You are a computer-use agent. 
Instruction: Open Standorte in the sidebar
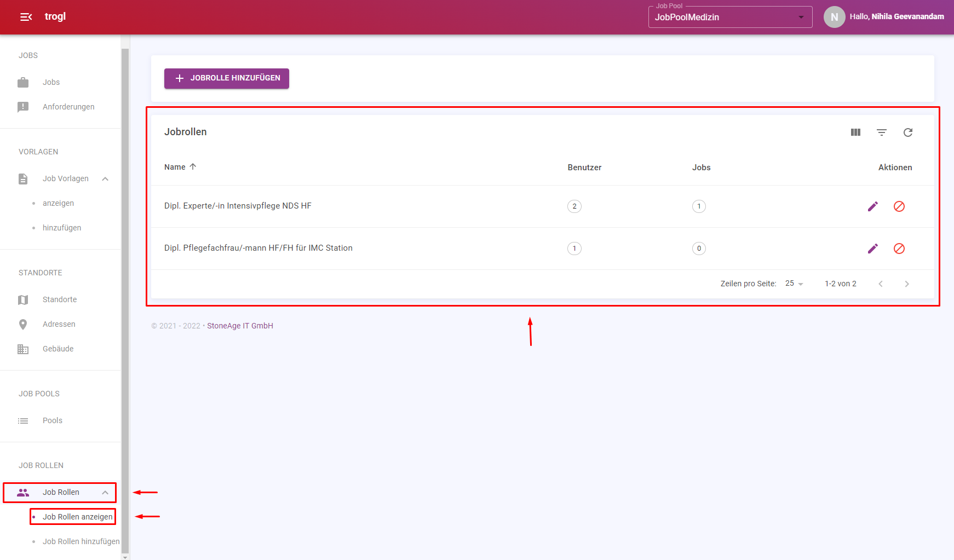point(60,299)
